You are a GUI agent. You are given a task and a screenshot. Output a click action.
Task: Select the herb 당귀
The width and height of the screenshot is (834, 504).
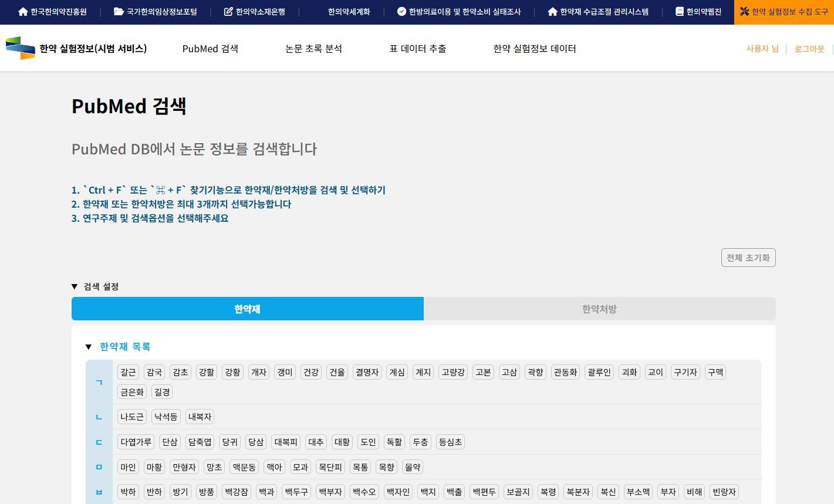(x=229, y=442)
